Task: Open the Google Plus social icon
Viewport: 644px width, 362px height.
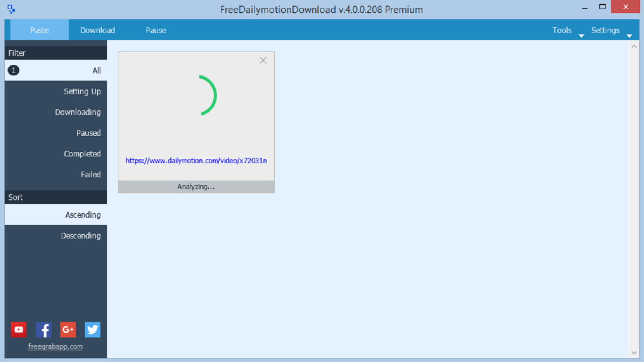Action: pyautogui.click(x=68, y=329)
